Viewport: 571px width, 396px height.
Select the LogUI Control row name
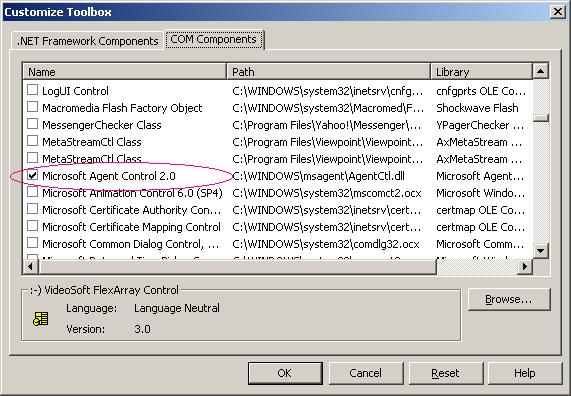tap(75, 91)
